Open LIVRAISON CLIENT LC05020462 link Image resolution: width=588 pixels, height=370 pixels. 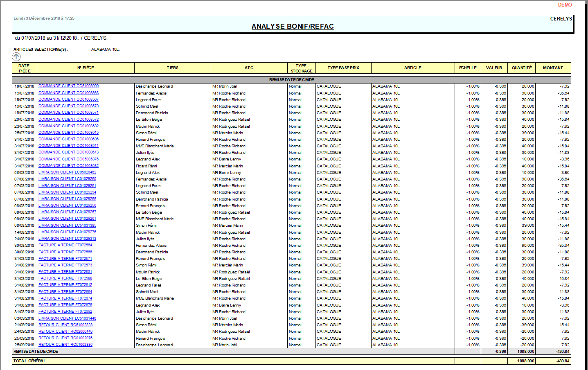coord(67,172)
